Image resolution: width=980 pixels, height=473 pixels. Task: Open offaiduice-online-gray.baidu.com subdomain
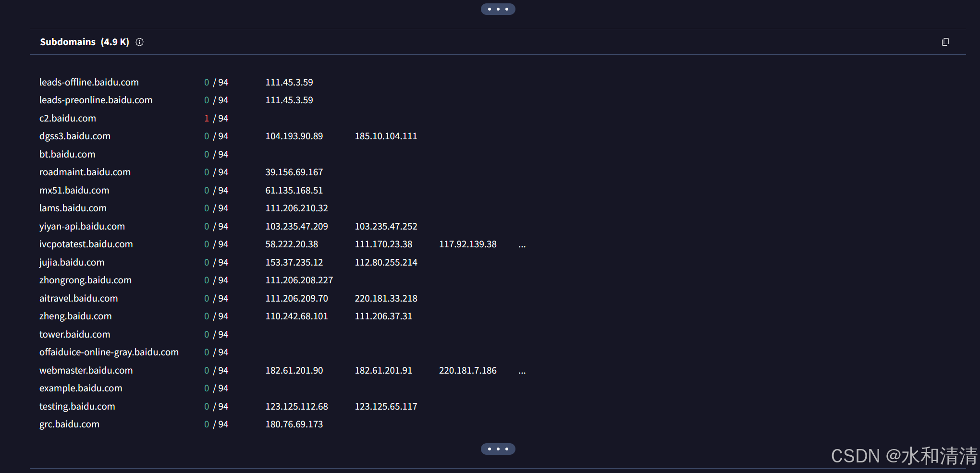click(109, 352)
